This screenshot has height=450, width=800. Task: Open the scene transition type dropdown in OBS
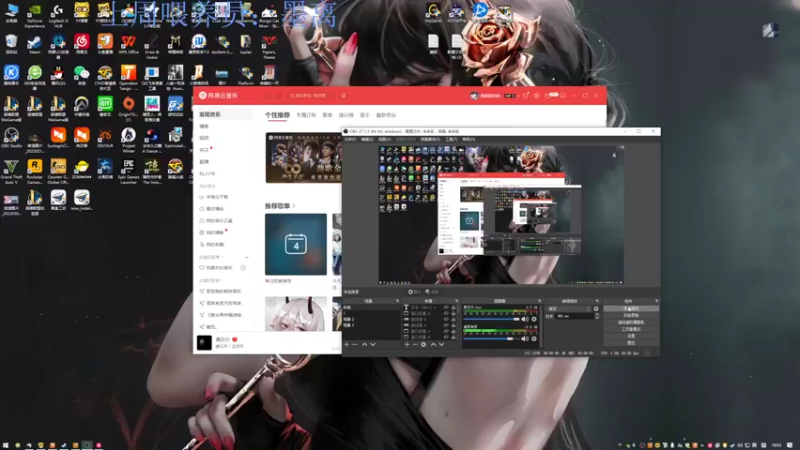[569, 309]
